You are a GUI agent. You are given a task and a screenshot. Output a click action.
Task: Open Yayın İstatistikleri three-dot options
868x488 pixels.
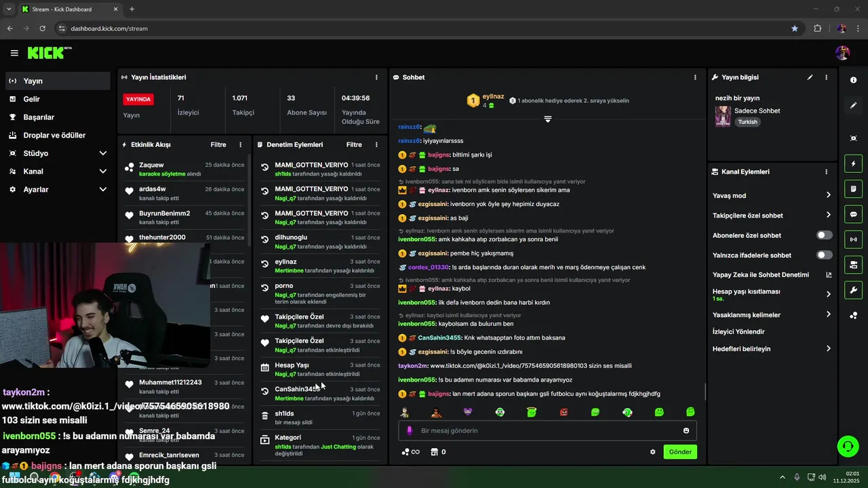[377, 77]
